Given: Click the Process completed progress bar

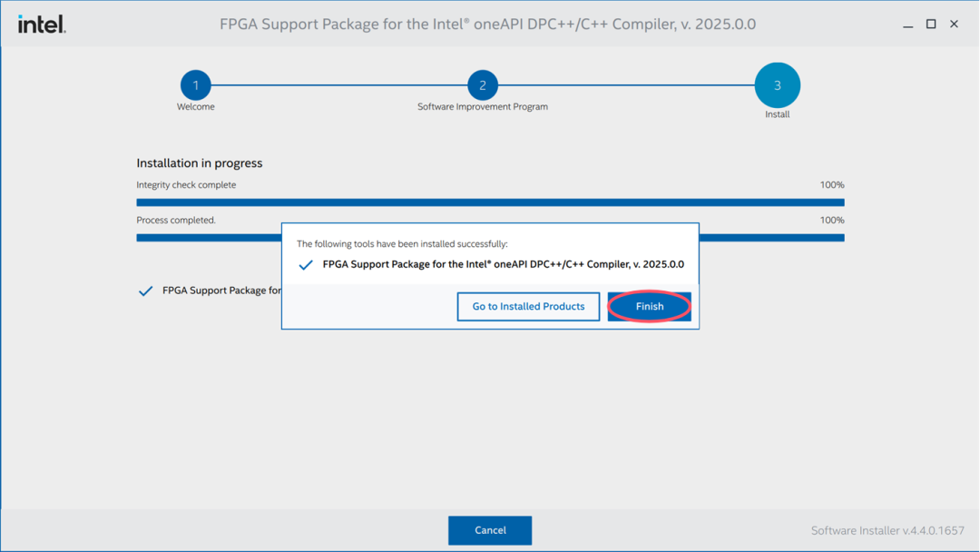Looking at the screenshot, I should [490, 238].
